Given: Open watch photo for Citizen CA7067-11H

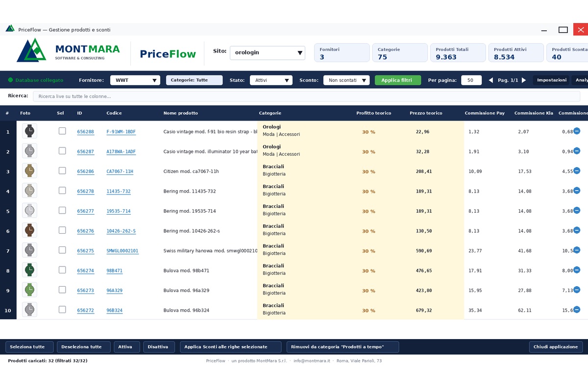Looking at the screenshot, I should click(30, 171).
